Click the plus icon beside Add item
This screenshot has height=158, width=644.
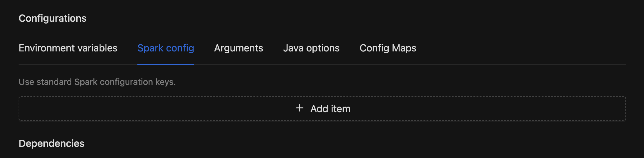[x=299, y=108]
